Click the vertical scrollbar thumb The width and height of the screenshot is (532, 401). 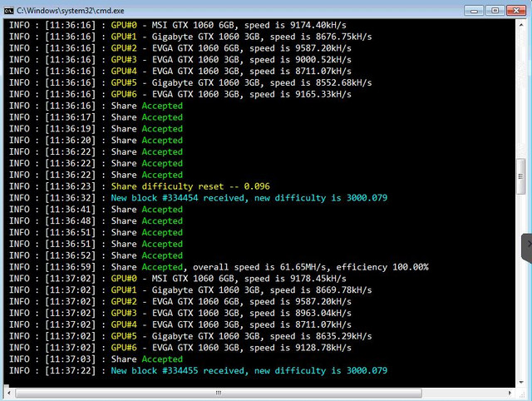coord(521,176)
